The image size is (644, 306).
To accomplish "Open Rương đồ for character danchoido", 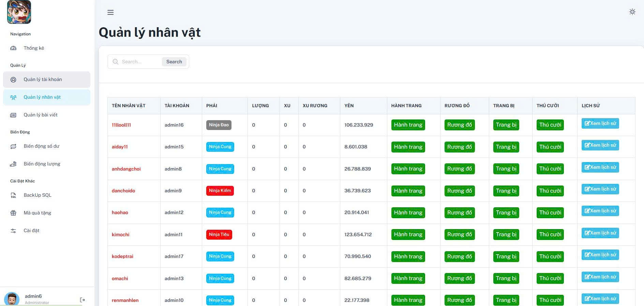I will (459, 191).
